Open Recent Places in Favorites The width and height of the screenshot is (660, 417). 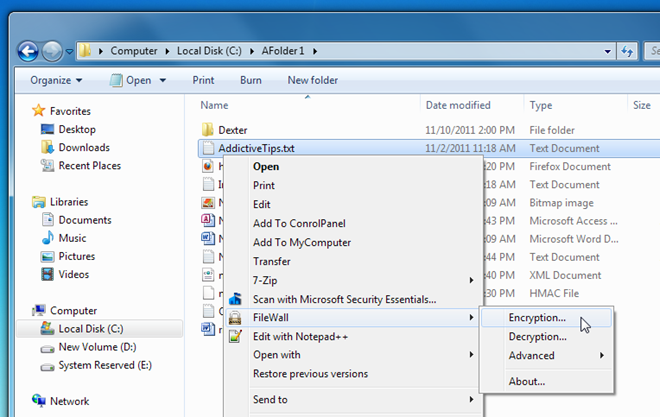tap(90, 165)
